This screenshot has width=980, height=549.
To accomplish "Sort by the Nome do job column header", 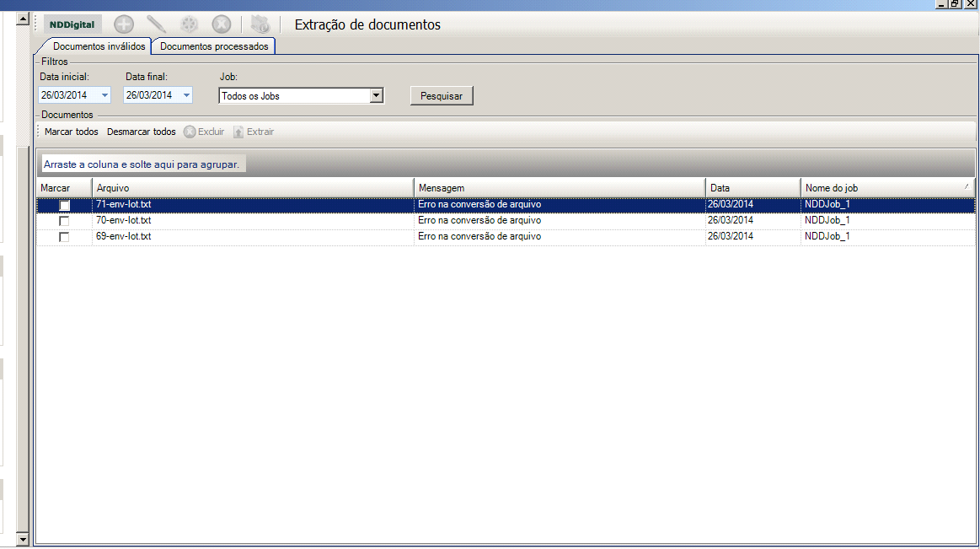I will click(887, 187).
